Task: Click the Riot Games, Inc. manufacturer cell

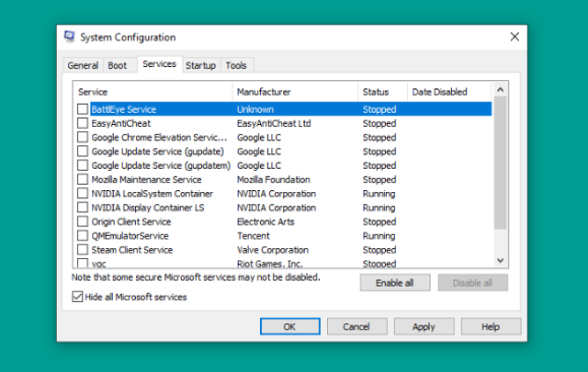Action: click(269, 264)
